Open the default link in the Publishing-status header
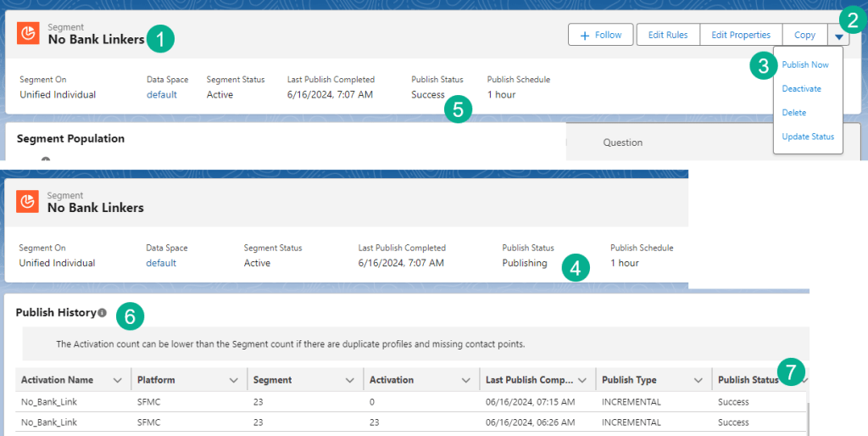 161,263
